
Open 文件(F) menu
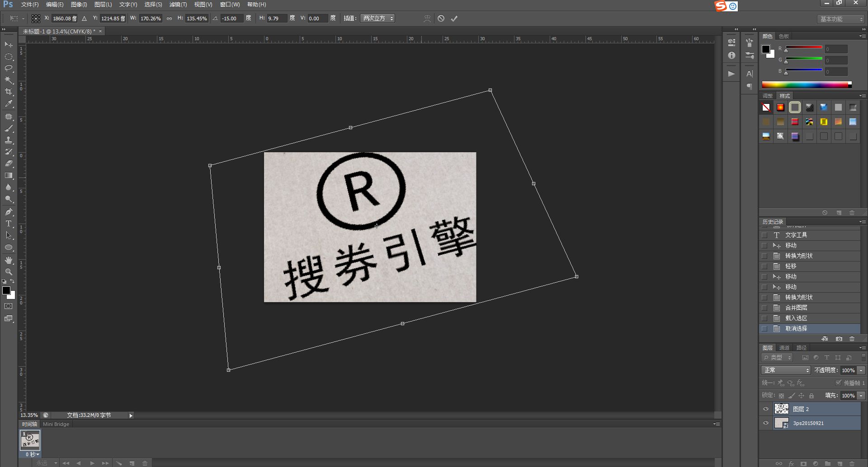point(30,5)
